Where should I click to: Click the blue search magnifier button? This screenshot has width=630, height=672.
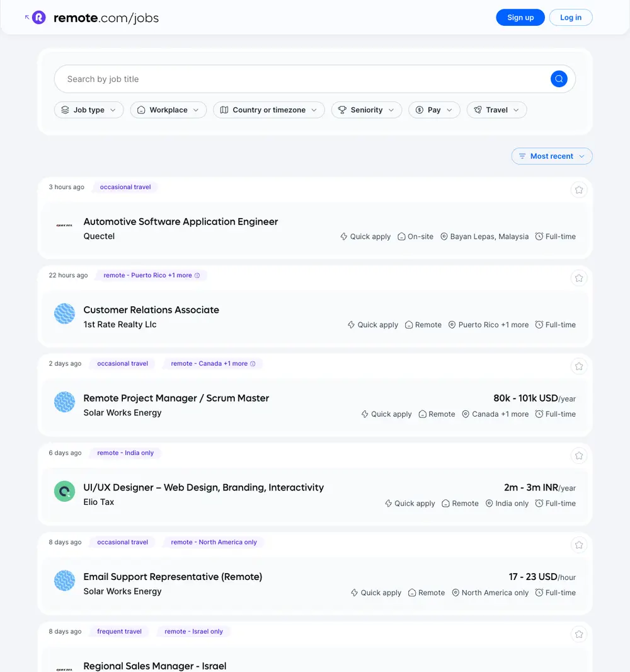coord(558,79)
